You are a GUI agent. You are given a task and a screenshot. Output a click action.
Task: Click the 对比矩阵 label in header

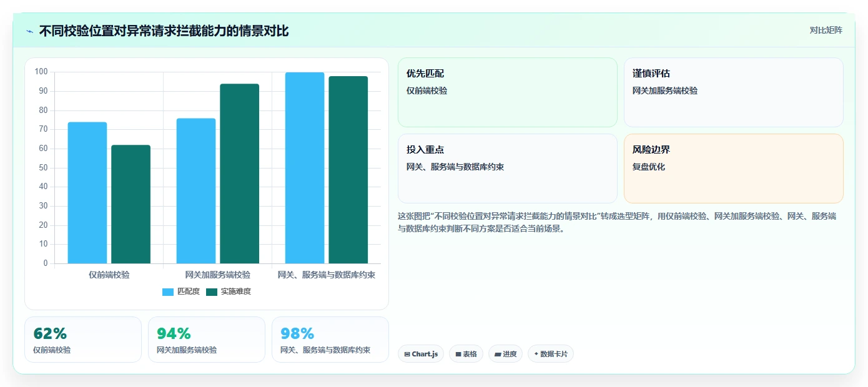[x=826, y=30]
